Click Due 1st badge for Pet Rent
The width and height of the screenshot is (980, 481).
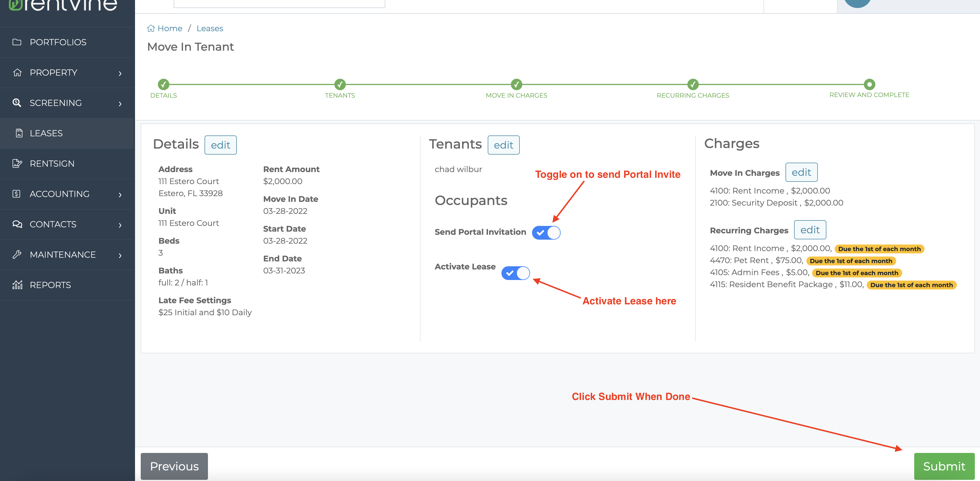[x=851, y=261]
